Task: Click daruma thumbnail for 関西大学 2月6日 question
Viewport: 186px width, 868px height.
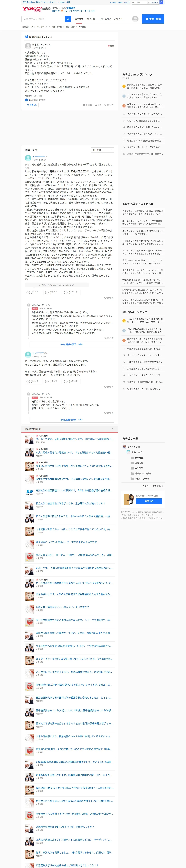Action: 29,557
